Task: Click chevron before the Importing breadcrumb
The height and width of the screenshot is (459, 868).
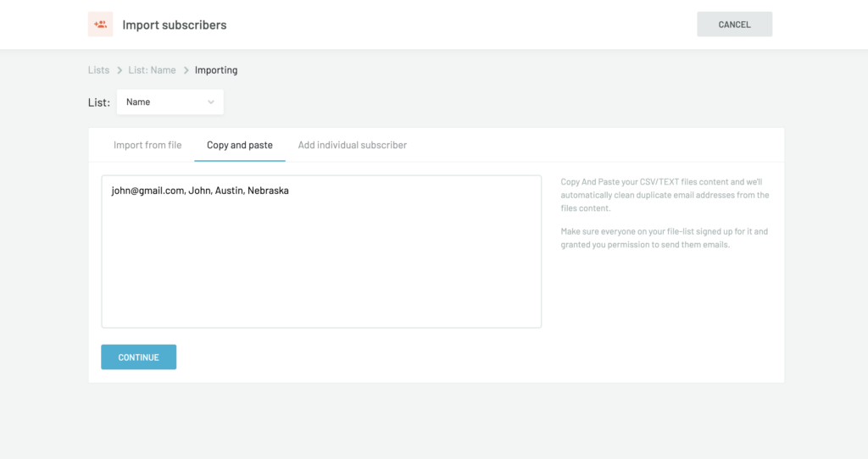Action: tap(186, 70)
